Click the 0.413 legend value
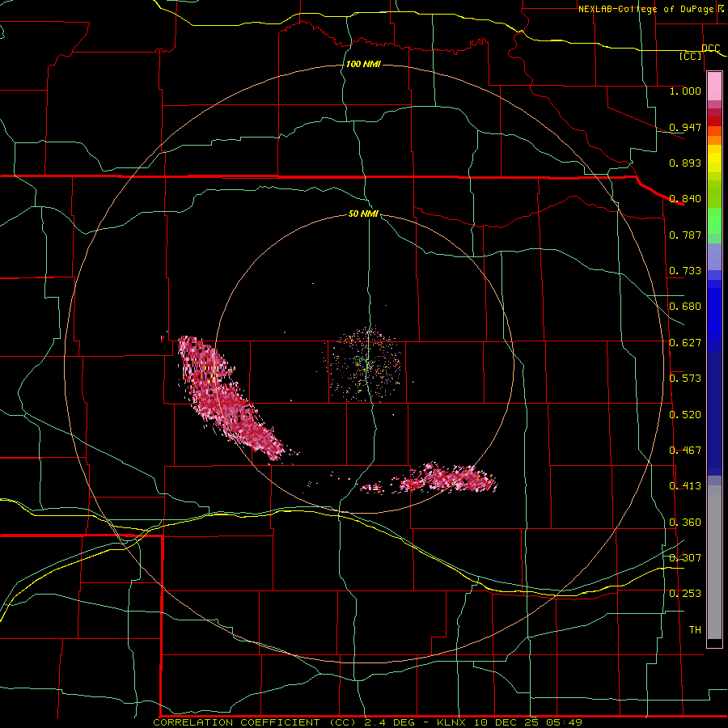The height and width of the screenshot is (728, 728). [685, 486]
